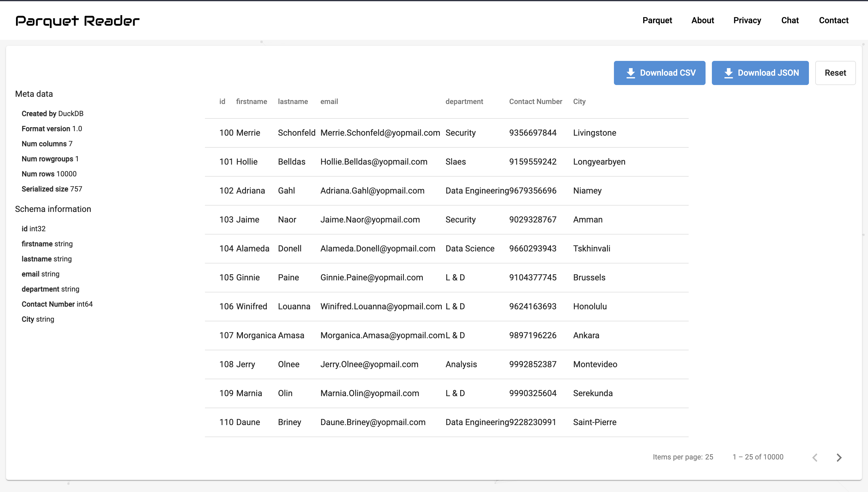The image size is (868, 492).
Task: Go to the next page using right chevron
Action: [x=839, y=457]
